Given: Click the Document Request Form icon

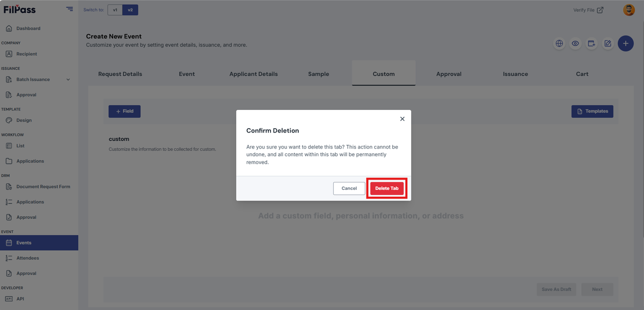Looking at the screenshot, I should click(x=9, y=187).
